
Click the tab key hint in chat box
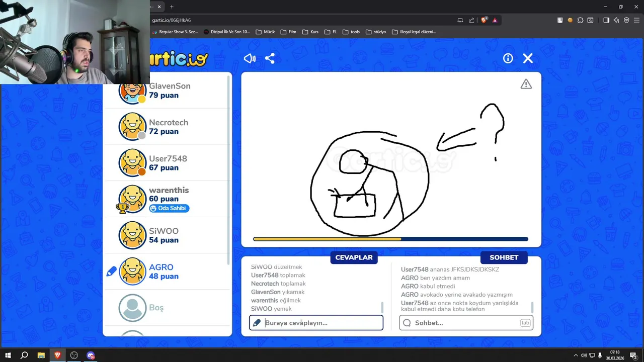point(525,323)
